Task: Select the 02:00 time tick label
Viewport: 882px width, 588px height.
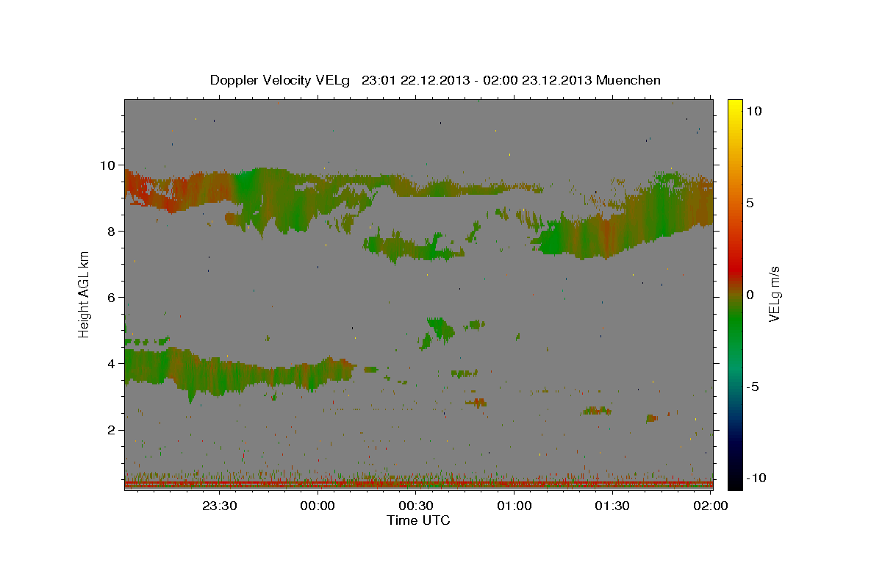Action: 711,506
